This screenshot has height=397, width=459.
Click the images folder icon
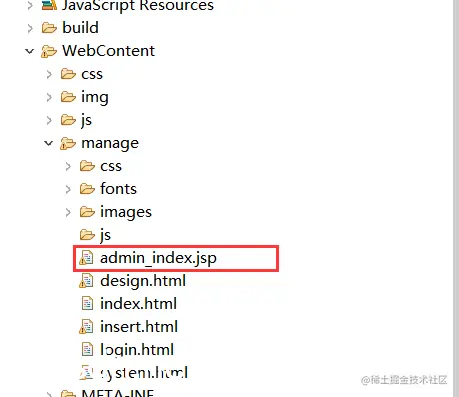click(x=87, y=212)
